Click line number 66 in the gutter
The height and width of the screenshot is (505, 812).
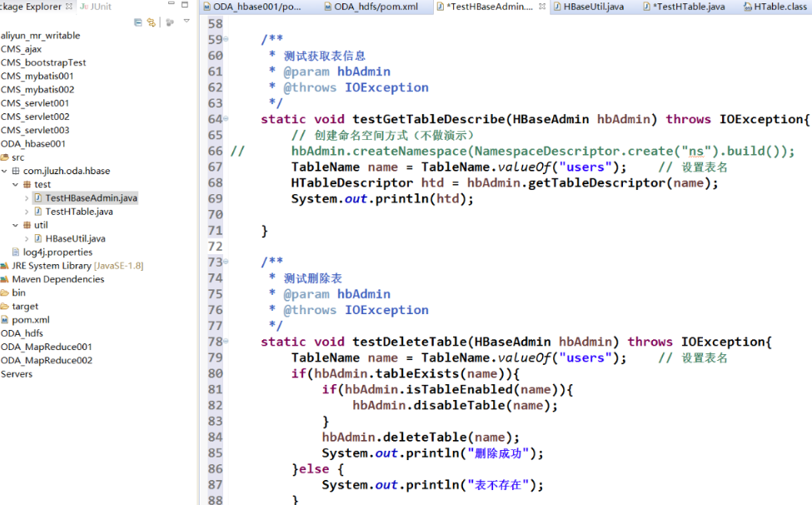click(x=216, y=151)
